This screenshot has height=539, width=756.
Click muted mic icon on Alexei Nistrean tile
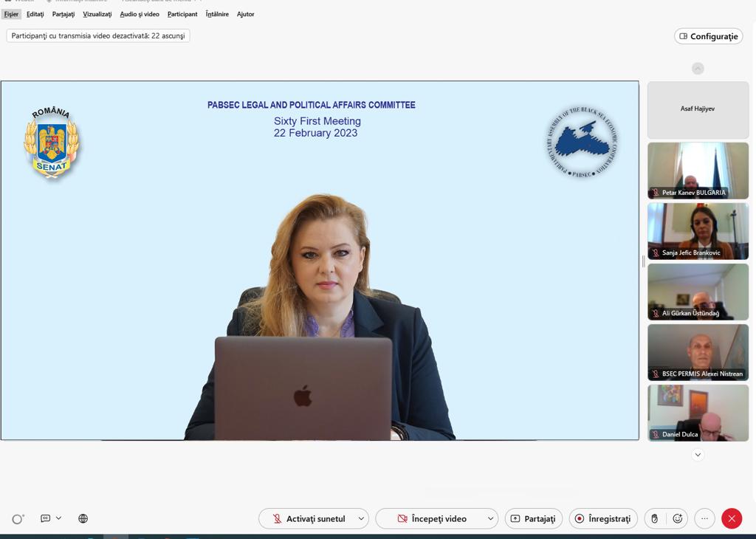(x=656, y=374)
